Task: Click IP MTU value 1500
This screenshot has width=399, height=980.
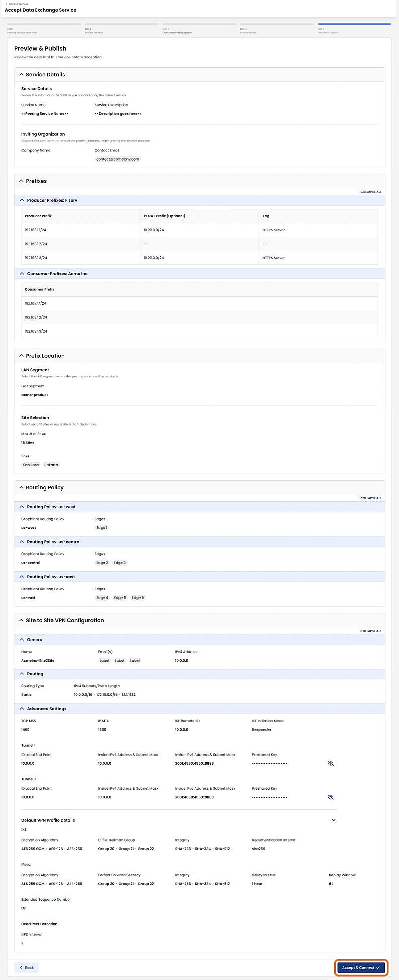Action: [x=102, y=730]
